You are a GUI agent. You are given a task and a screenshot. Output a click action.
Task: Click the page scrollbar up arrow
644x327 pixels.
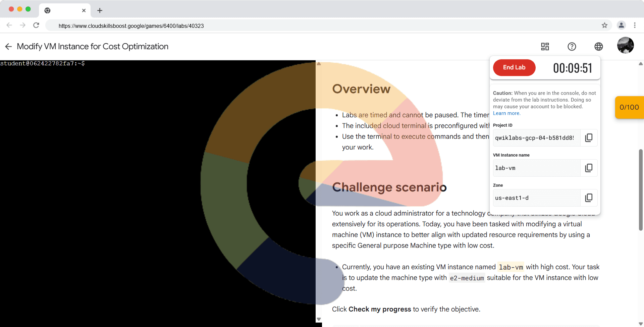(641, 63)
